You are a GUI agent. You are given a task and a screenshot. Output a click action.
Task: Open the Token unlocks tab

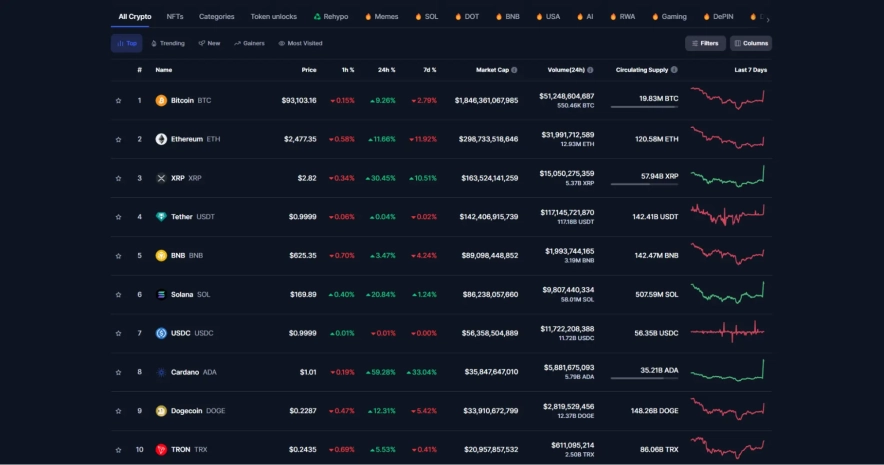(273, 17)
